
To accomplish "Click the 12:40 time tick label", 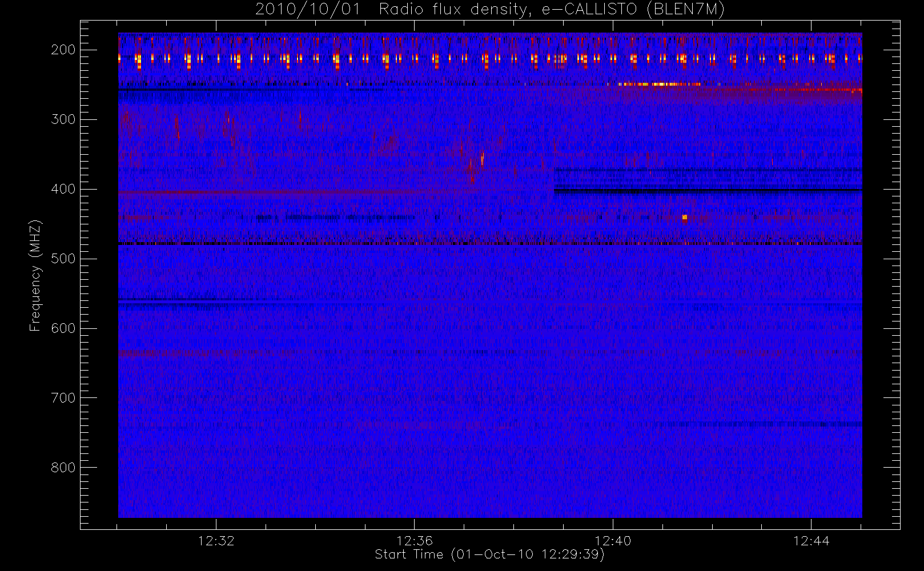I will tap(613, 541).
